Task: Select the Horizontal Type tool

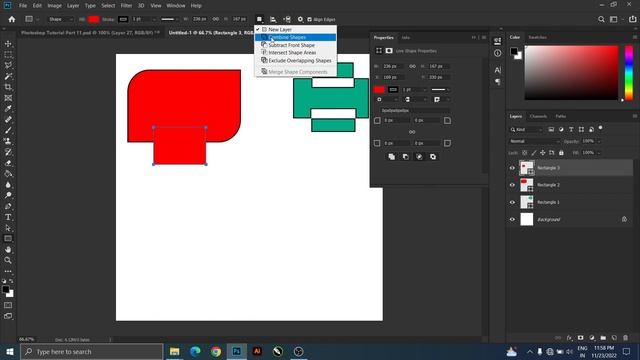Action: tap(8, 217)
